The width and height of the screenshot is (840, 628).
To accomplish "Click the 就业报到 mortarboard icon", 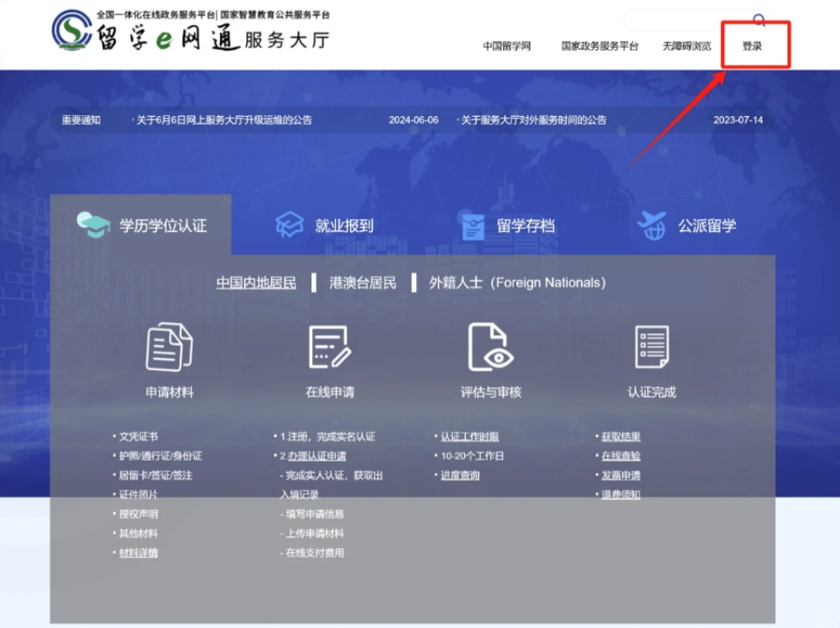I will pyautogui.click(x=290, y=224).
